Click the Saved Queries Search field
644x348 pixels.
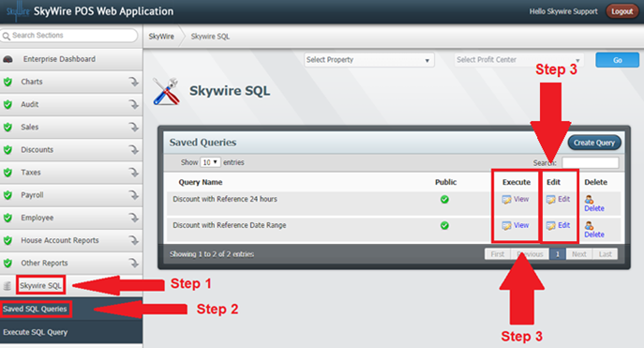[591, 162]
